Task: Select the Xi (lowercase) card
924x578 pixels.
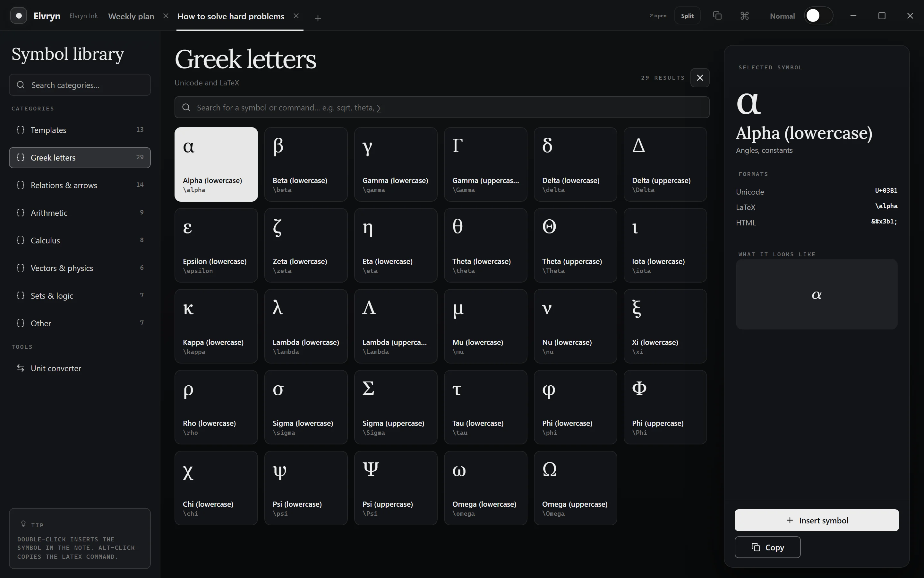Action: pos(665,326)
